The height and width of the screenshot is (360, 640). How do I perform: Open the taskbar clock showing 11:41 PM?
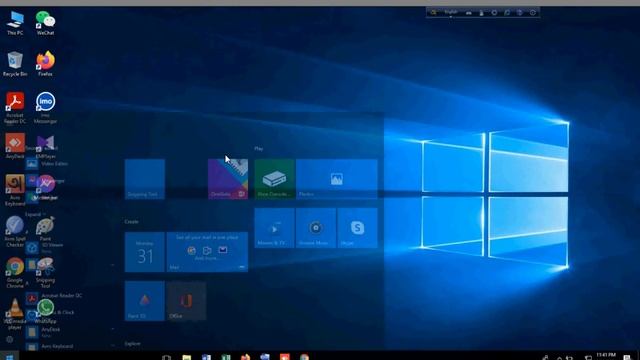[x=606, y=356]
